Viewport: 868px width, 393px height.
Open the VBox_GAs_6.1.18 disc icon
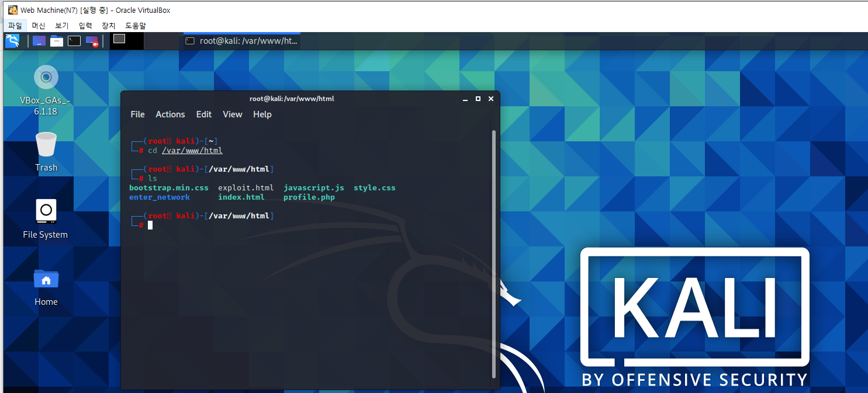click(x=46, y=77)
